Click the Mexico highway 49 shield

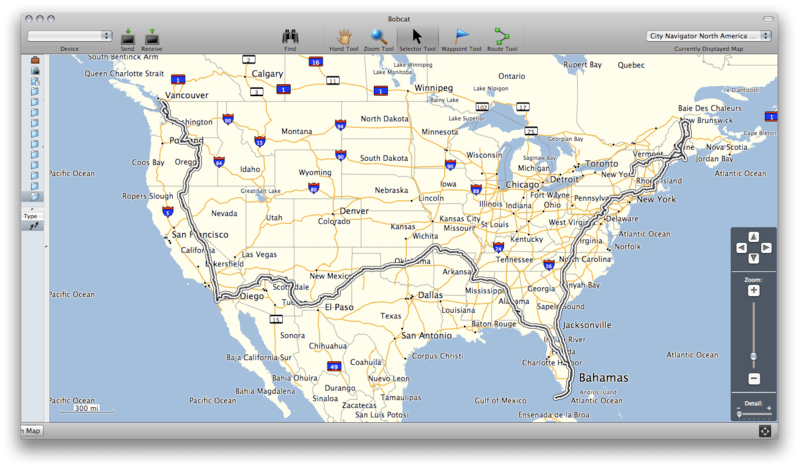(334, 366)
